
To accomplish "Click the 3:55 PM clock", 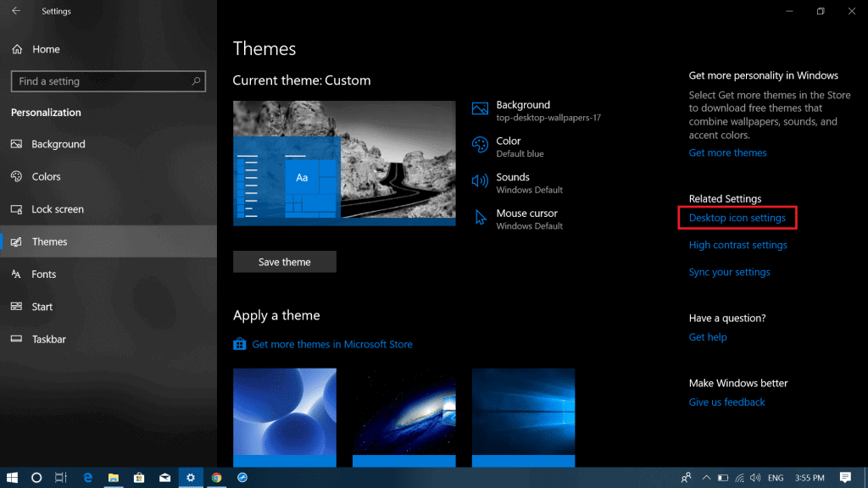I will 810,478.
